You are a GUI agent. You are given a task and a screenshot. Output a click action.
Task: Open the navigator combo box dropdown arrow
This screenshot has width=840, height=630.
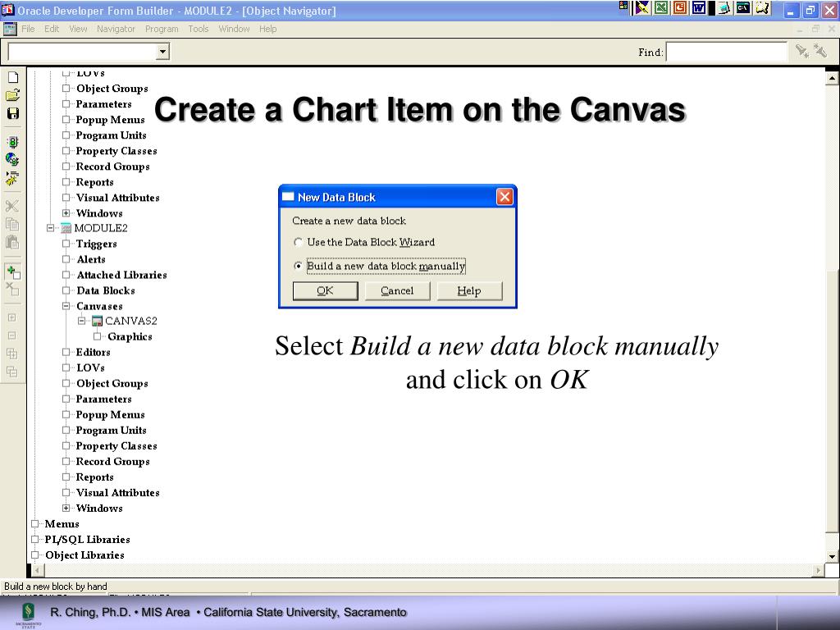[x=163, y=52]
